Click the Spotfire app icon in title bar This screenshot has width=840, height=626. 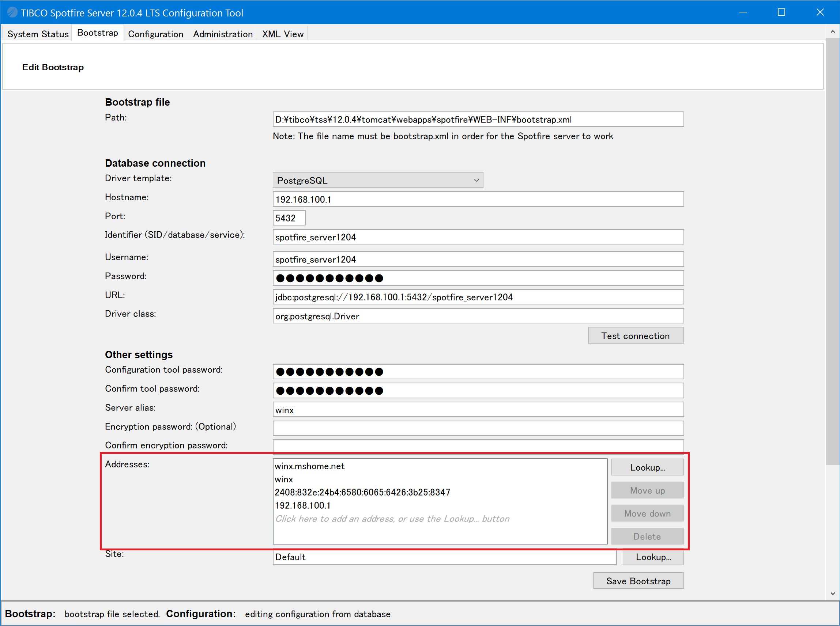point(12,12)
